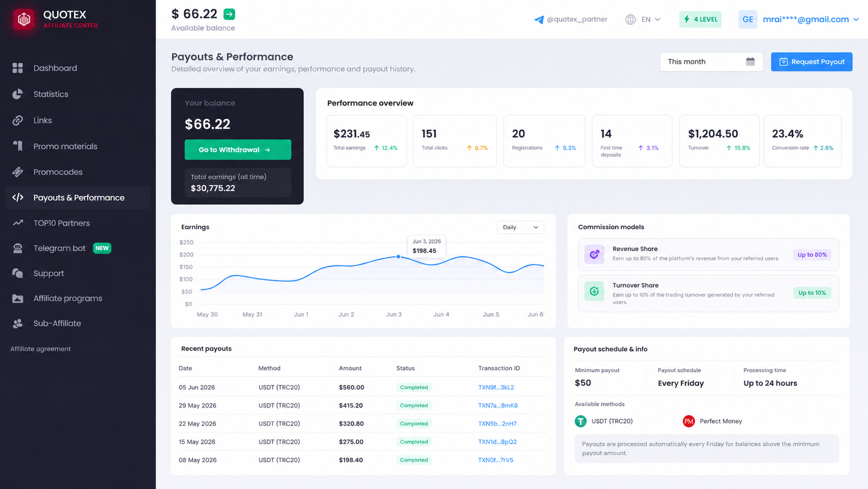Click the Turnover Share green icon
This screenshot has width=868, height=489.
pos(594,291)
